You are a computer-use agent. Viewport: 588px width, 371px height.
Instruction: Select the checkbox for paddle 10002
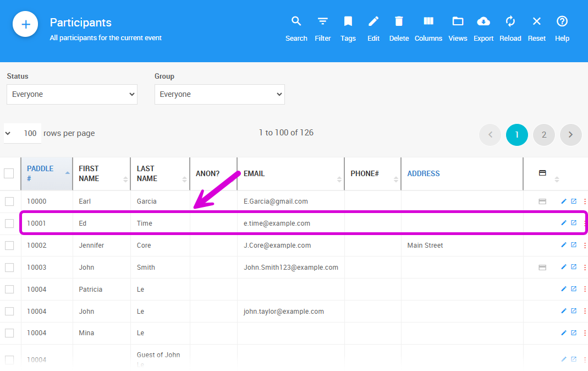point(9,245)
